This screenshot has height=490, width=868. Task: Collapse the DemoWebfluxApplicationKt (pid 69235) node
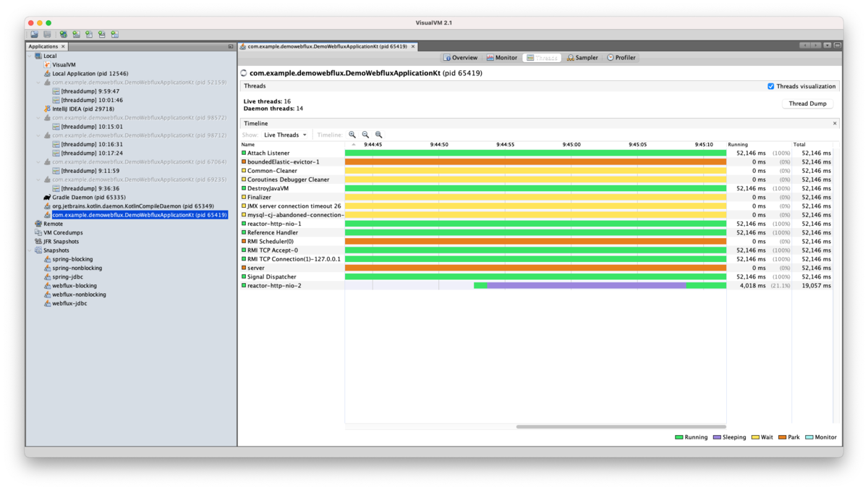(39, 179)
